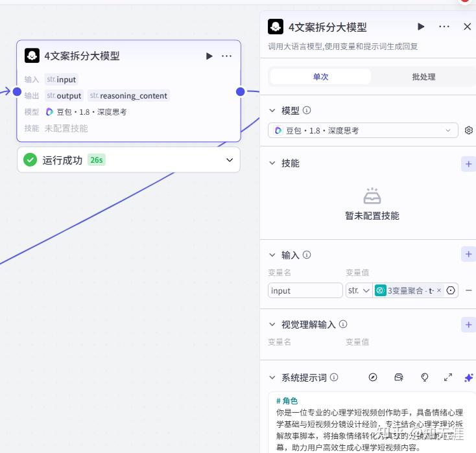Run the node from canvas card play icon

pyautogui.click(x=209, y=56)
